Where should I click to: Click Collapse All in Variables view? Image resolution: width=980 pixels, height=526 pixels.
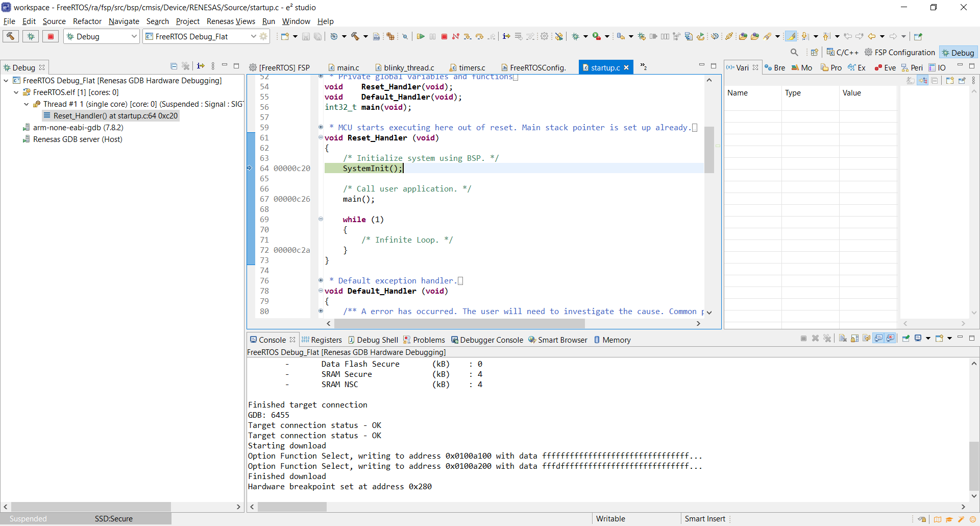[935, 80]
